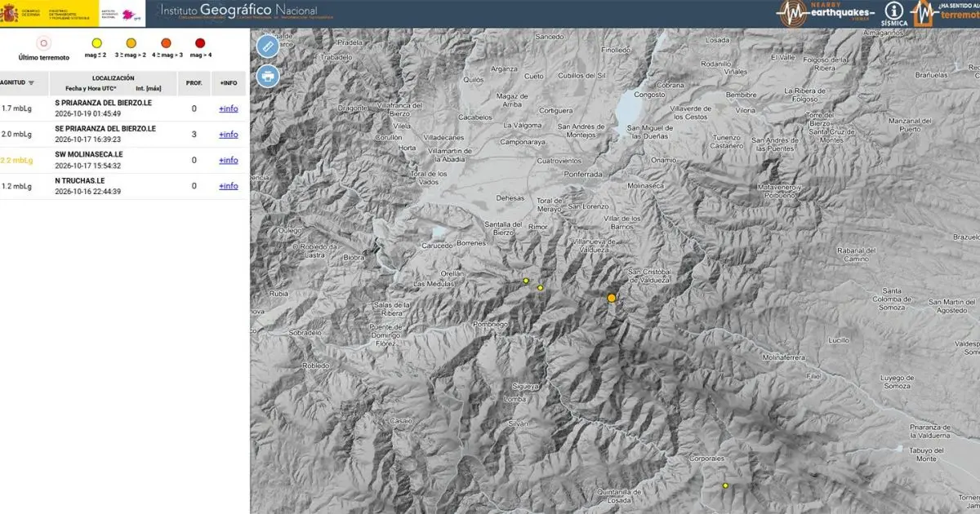The height and width of the screenshot is (514, 980).
Task: Select the yellow earthquake marker near Corporales
Action: (725, 486)
